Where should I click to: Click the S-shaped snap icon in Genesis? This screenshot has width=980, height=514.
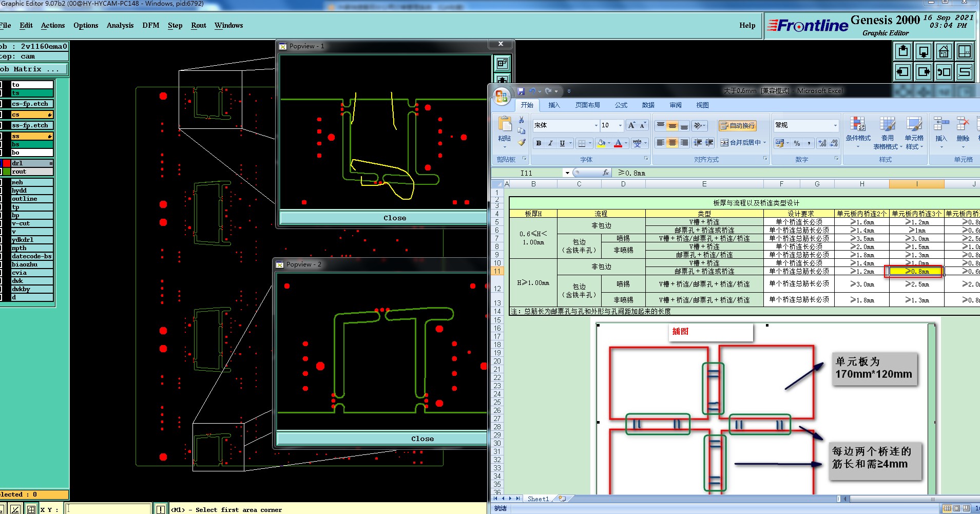[x=965, y=72]
